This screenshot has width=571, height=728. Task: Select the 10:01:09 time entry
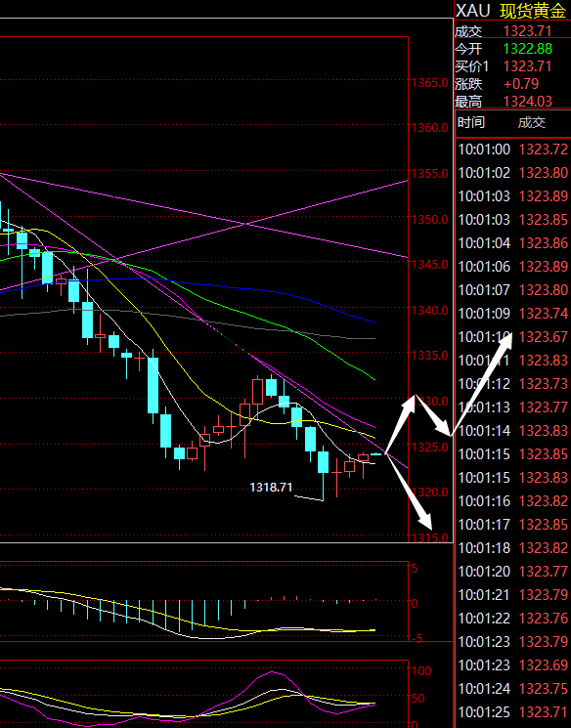point(484,314)
